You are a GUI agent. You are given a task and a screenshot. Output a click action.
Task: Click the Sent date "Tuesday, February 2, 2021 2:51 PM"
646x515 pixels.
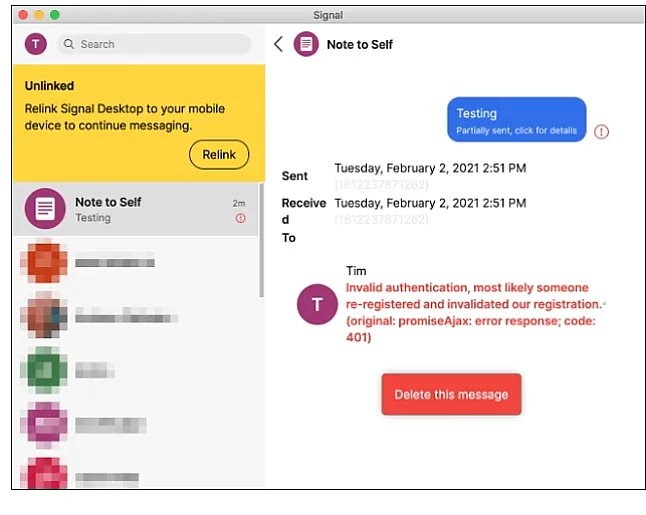[x=430, y=168]
